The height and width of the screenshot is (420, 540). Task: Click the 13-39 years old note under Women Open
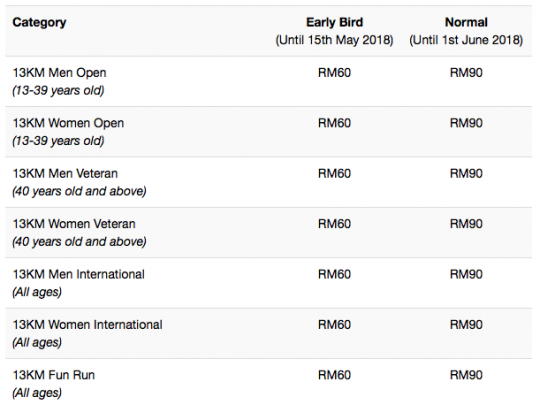pyautogui.click(x=58, y=141)
